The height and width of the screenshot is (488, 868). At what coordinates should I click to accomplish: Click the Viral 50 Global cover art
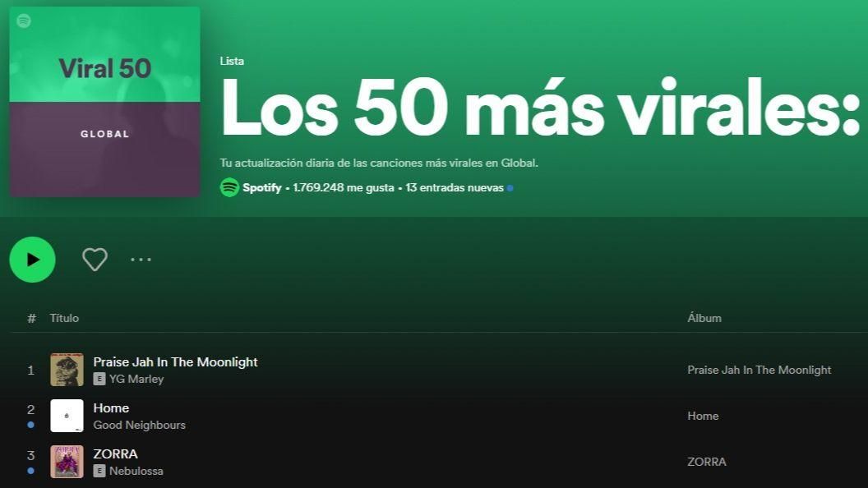tap(104, 102)
